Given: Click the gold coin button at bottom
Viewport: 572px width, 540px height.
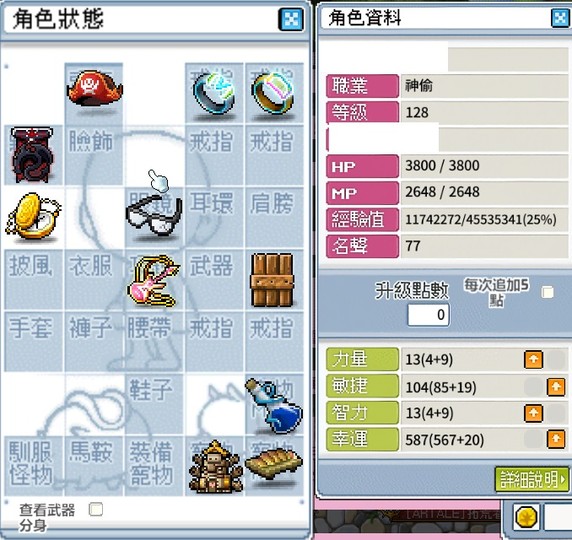Looking at the screenshot, I should (527, 517).
